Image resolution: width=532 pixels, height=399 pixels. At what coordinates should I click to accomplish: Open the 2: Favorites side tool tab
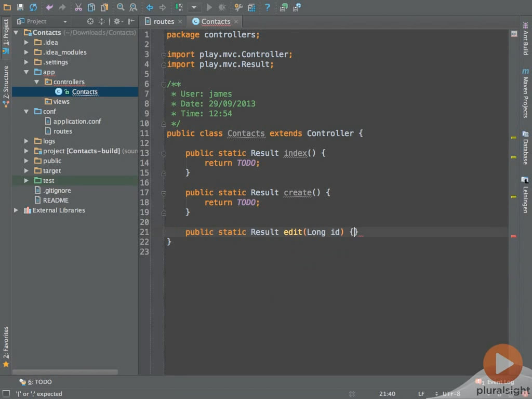pyautogui.click(x=6, y=347)
